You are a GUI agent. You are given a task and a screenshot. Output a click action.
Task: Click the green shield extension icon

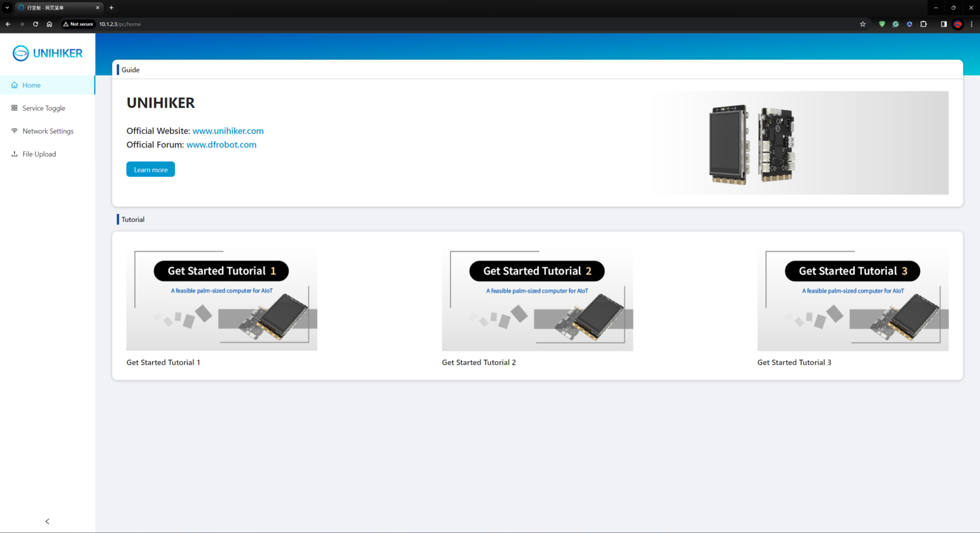(x=882, y=24)
